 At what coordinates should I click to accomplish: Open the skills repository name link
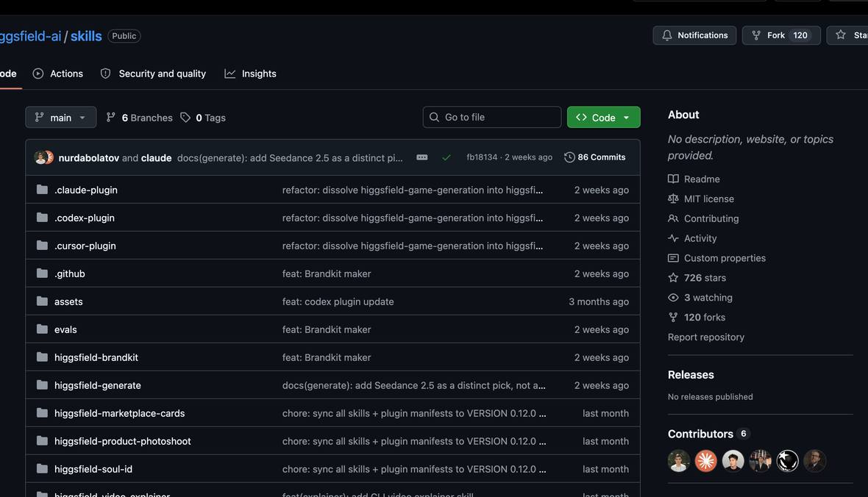click(86, 36)
